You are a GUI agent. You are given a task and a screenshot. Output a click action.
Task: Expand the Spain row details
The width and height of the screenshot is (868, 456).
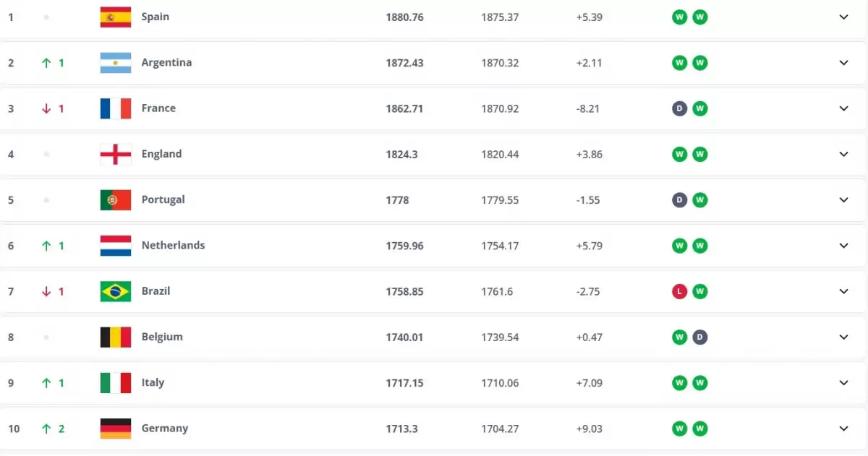(x=843, y=17)
